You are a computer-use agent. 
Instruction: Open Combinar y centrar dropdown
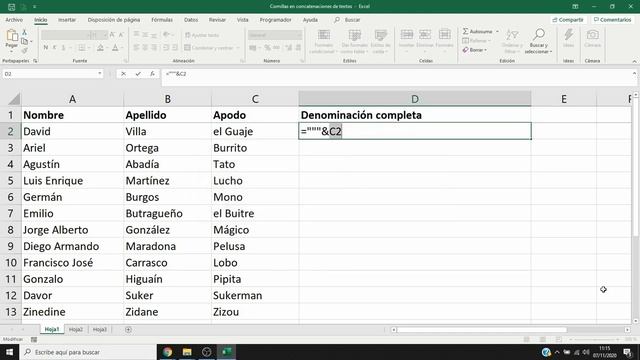tap(238, 48)
